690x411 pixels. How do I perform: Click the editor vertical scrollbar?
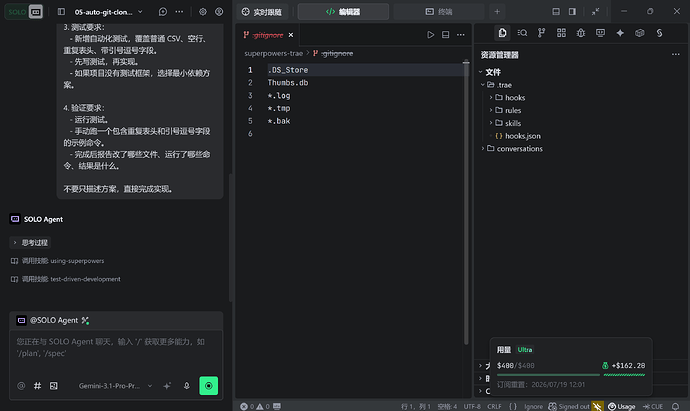(x=466, y=202)
